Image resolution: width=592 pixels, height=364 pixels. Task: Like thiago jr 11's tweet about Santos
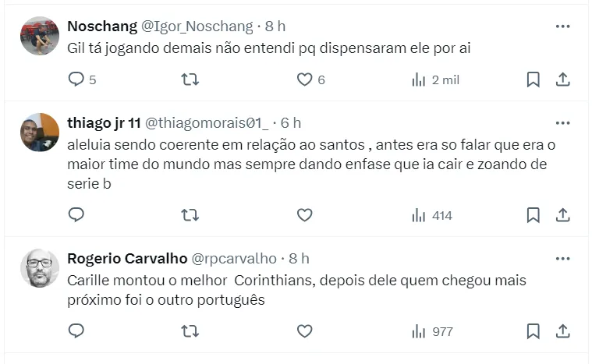point(304,215)
